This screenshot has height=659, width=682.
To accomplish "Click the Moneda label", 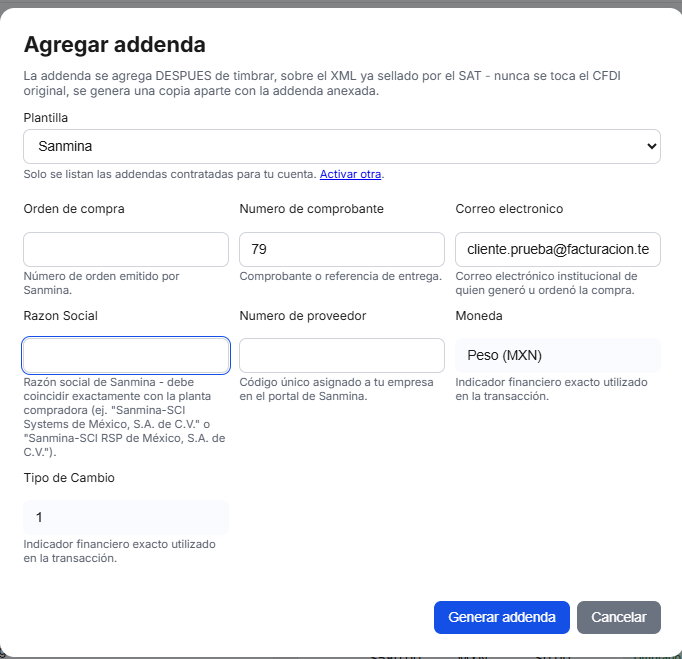I will click(479, 316).
